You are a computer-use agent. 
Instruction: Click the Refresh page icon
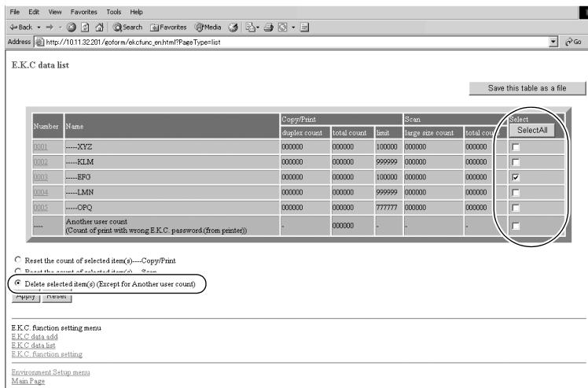tap(85, 27)
